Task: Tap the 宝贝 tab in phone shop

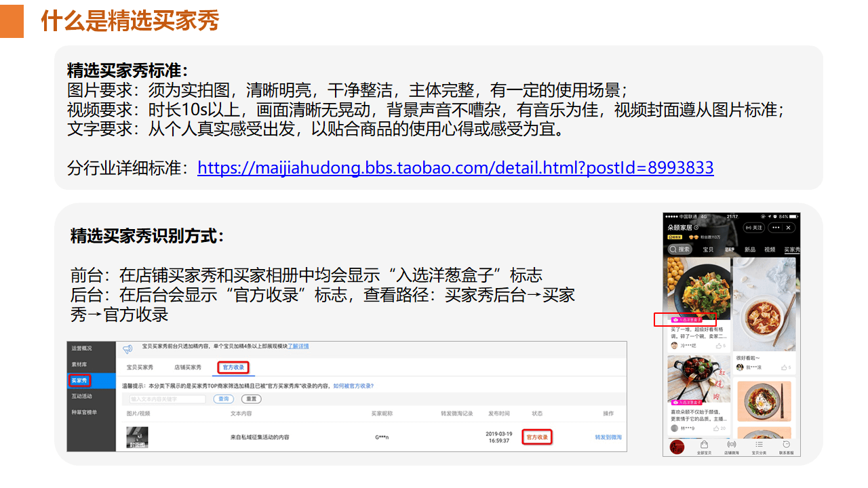Action: pos(708,249)
